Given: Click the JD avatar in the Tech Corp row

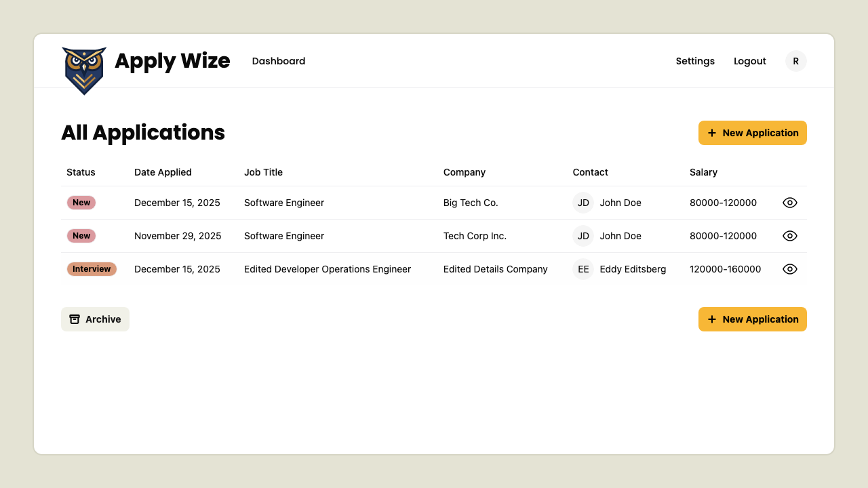Looking at the screenshot, I should (x=583, y=236).
